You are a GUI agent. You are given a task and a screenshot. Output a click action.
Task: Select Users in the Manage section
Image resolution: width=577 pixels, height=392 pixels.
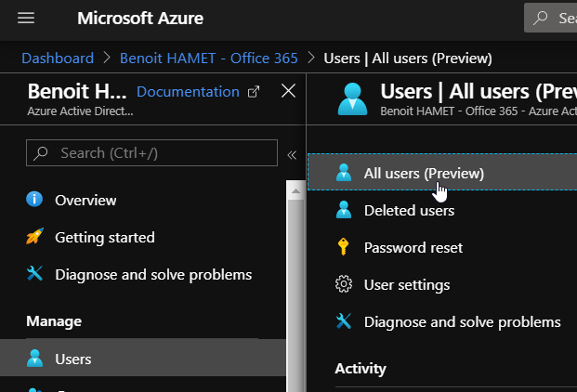73,359
